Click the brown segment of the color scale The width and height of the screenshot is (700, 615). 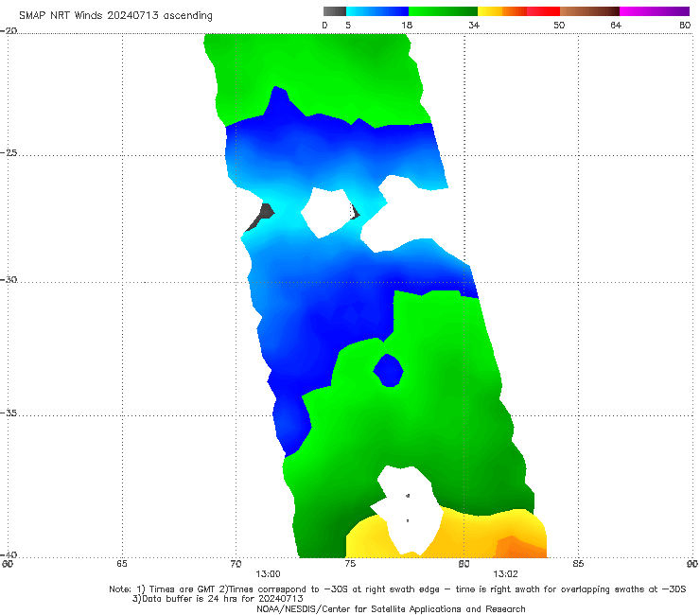pyautogui.click(x=589, y=11)
